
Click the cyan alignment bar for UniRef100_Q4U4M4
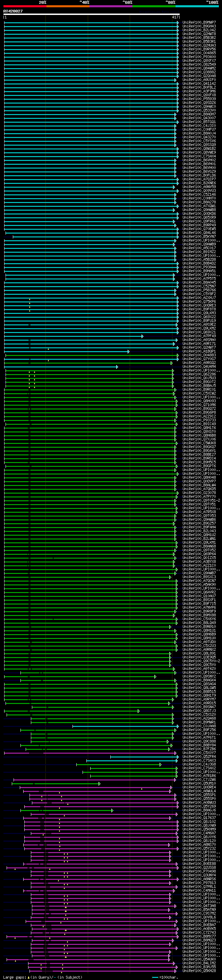point(61,367)
